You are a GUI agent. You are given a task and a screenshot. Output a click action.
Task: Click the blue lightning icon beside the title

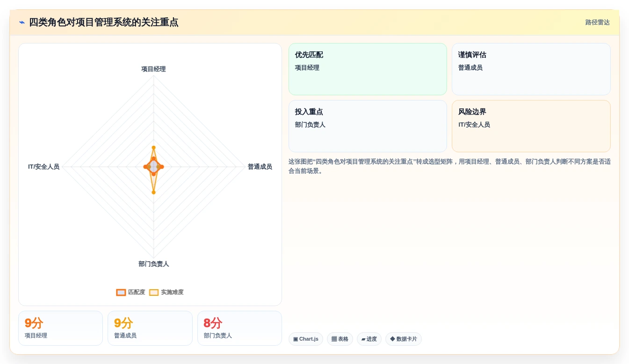(x=22, y=22)
